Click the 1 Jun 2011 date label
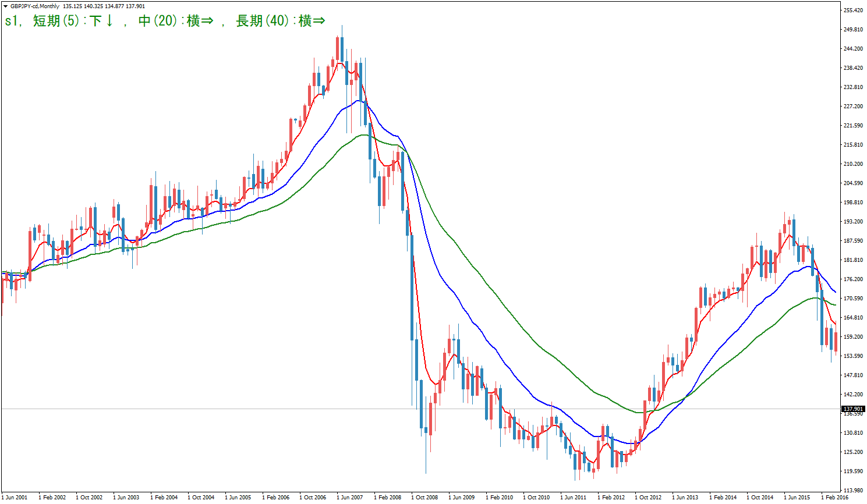The height and width of the screenshot is (504, 867). pos(574,498)
